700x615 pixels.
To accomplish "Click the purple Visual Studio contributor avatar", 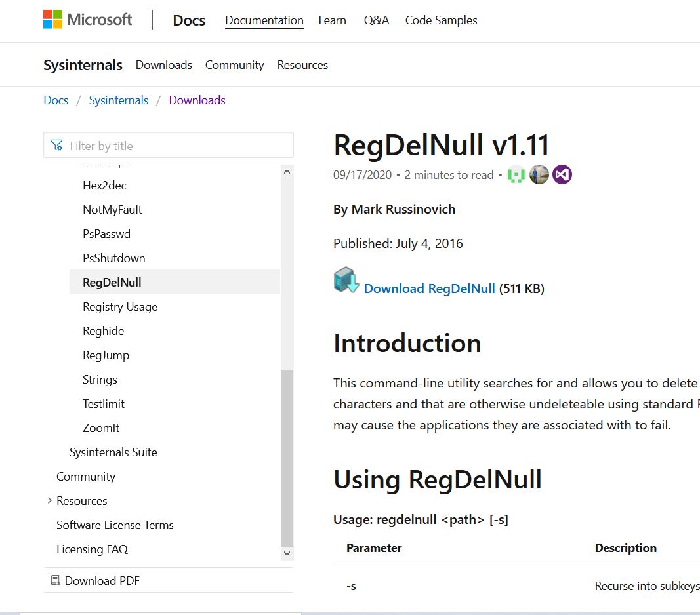I will coord(562,174).
